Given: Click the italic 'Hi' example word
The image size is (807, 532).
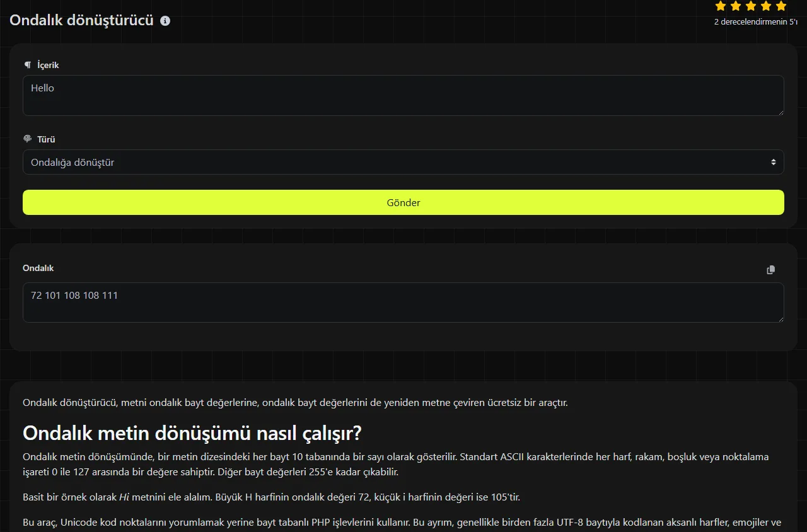Looking at the screenshot, I should 124,497.
